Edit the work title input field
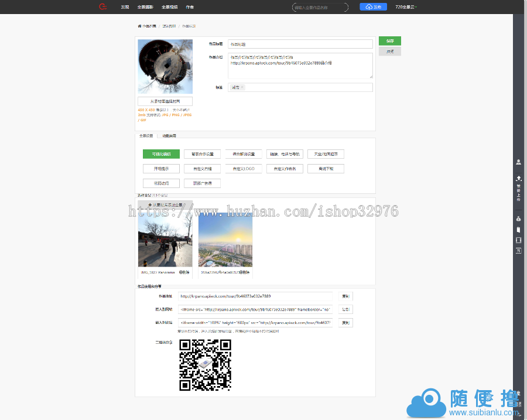Image resolution: width=527 pixels, height=420 pixels. (300, 44)
